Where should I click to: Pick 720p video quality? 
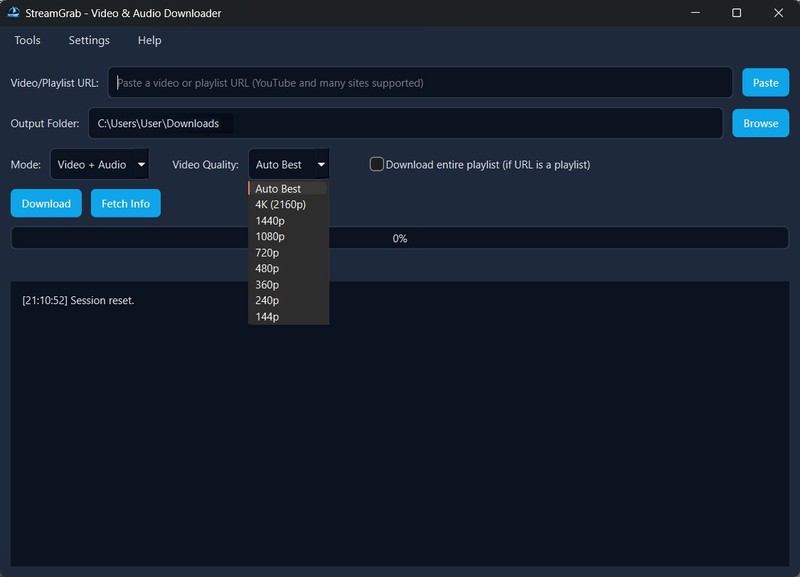click(288, 253)
